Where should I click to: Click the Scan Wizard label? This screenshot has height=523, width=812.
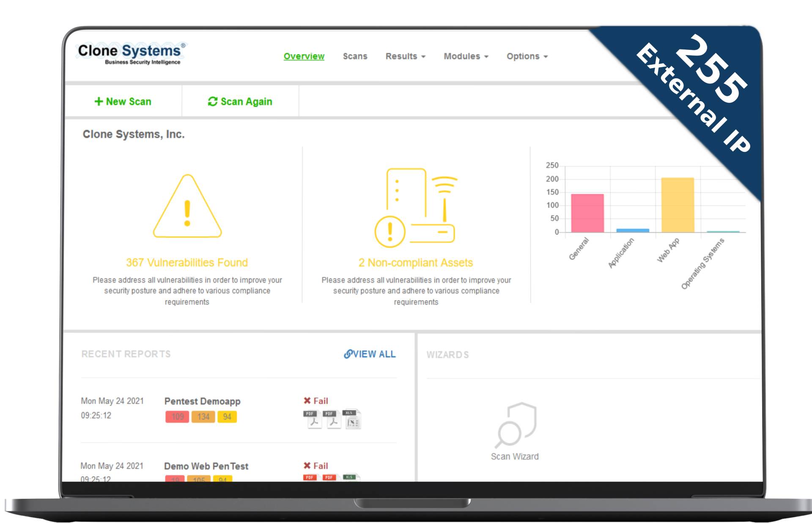515,457
